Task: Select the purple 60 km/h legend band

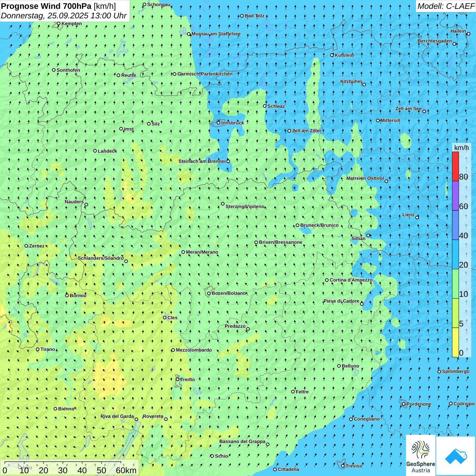Action: [455, 196]
